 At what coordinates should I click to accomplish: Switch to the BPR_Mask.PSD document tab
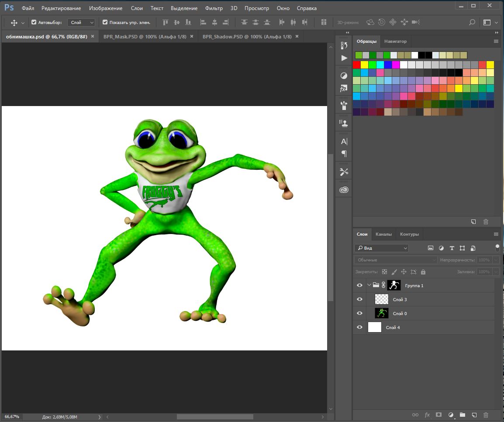[145, 37]
